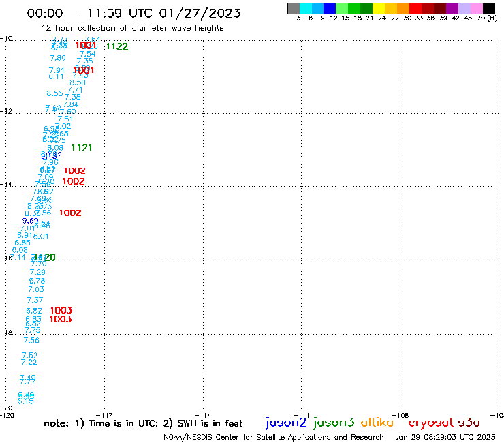
Task: Select the wave height value 7.51
Action: (65, 119)
